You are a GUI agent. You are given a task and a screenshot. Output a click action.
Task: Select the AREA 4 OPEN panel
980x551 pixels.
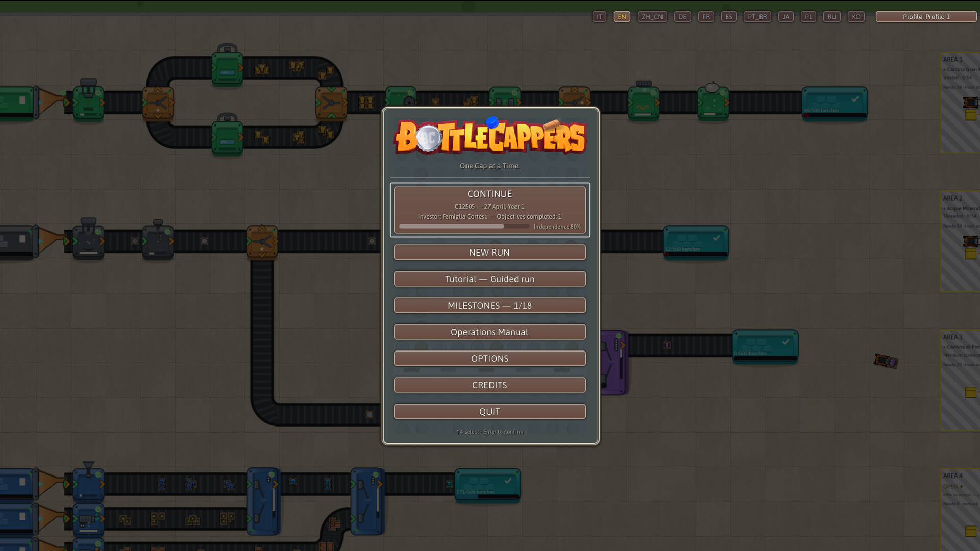[960, 510]
